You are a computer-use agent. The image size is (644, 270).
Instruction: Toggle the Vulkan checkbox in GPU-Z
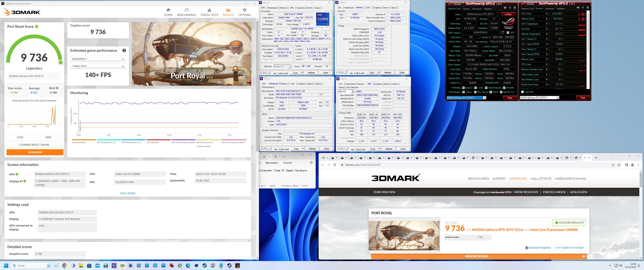pyautogui.click(x=464, y=92)
